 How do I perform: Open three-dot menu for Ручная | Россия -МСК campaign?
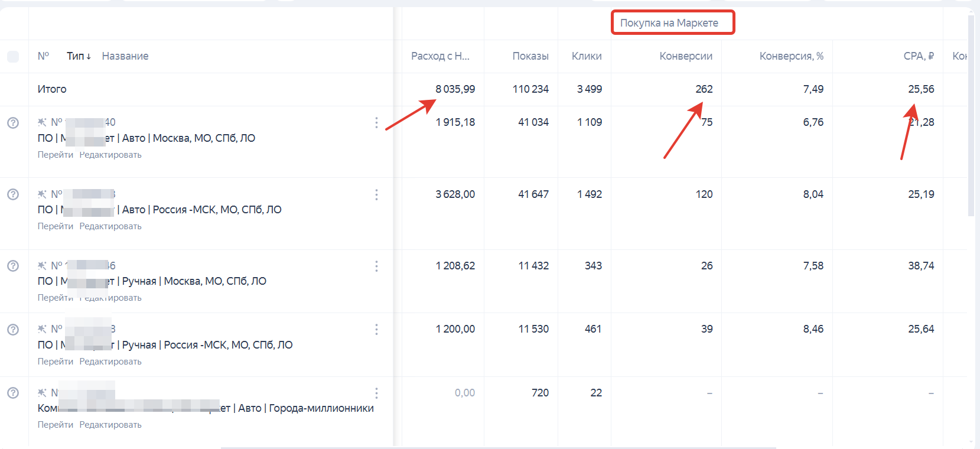tap(376, 329)
